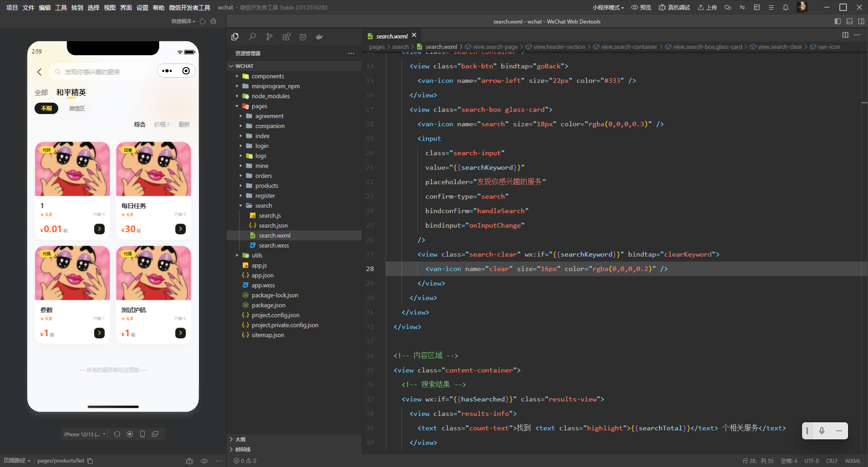Image resolution: width=868 pixels, height=467 pixels.
Task: Tap the back arrow in simulator
Action: 40,72
